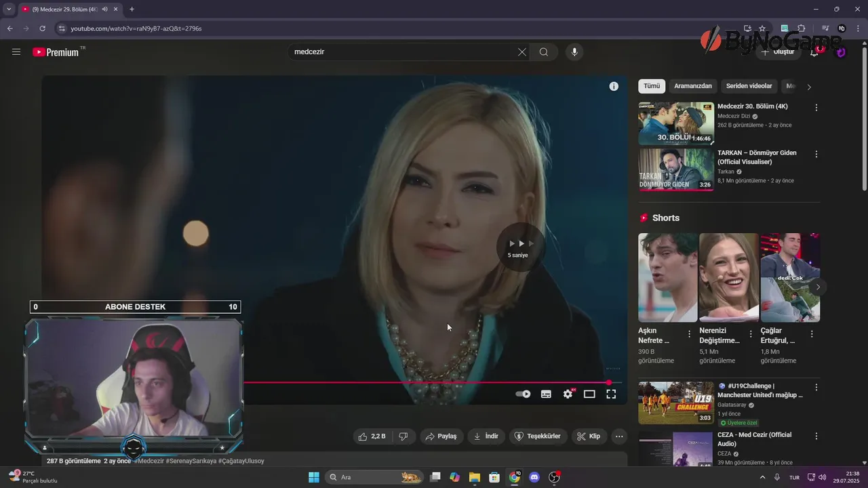Open a new Chrome tab
The image size is (868, 488).
132,9
